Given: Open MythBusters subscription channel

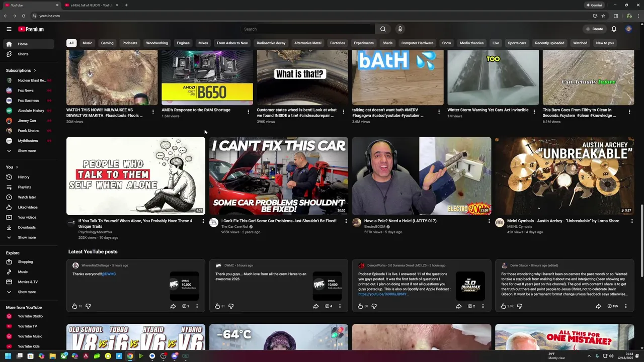Looking at the screenshot, I should coord(27,141).
